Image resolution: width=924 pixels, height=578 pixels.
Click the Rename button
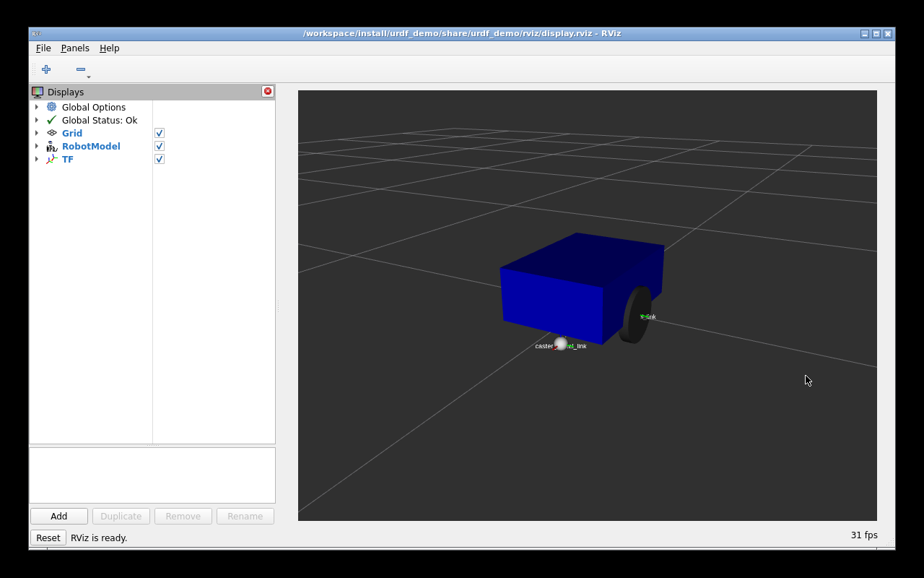click(x=245, y=516)
